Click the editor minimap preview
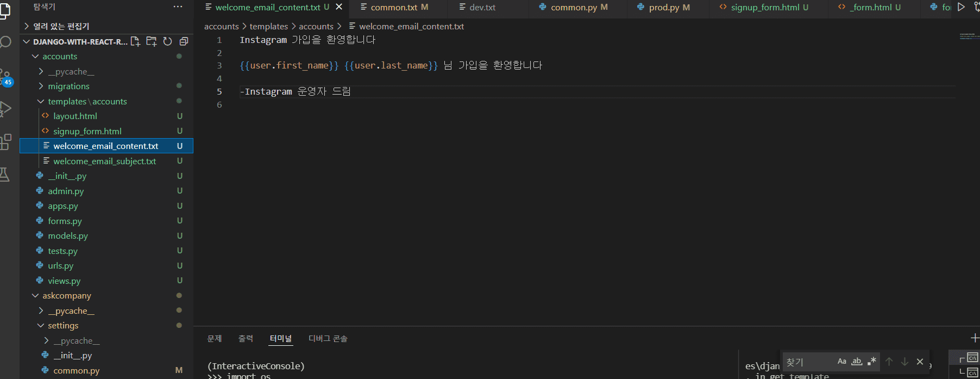Image resolution: width=980 pixels, height=379 pixels. 969,36
